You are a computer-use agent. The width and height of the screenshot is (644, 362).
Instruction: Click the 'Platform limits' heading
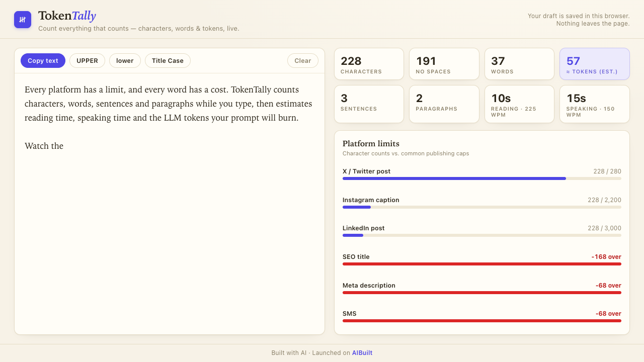click(x=371, y=144)
